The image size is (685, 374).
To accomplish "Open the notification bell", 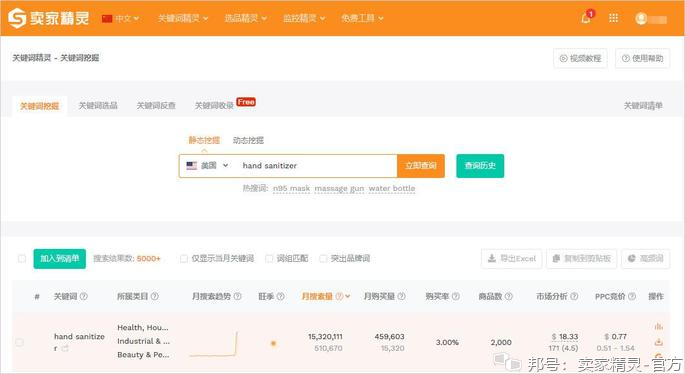I will point(586,18).
